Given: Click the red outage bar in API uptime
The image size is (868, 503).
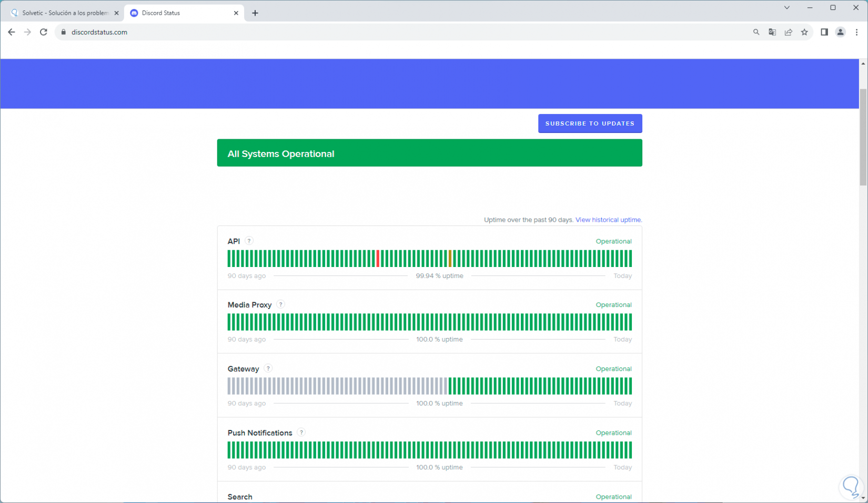Looking at the screenshot, I should (378, 259).
